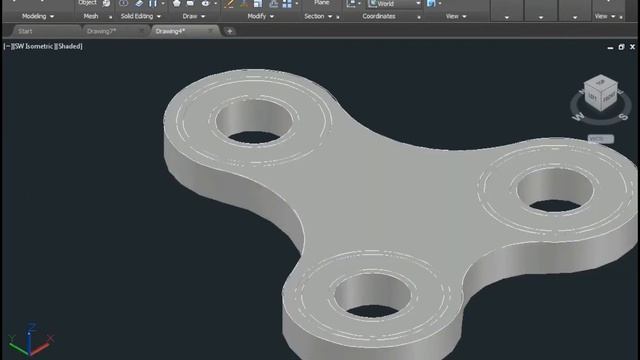Click the blue icon right of World
Screen dimensions: 640x360
[431, 4]
